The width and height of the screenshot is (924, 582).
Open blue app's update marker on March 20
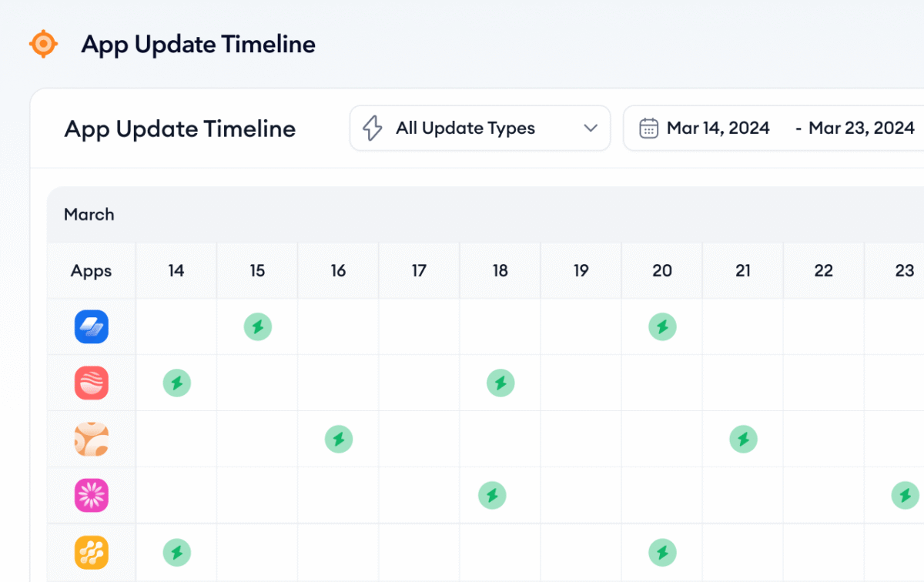coord(662,327)
